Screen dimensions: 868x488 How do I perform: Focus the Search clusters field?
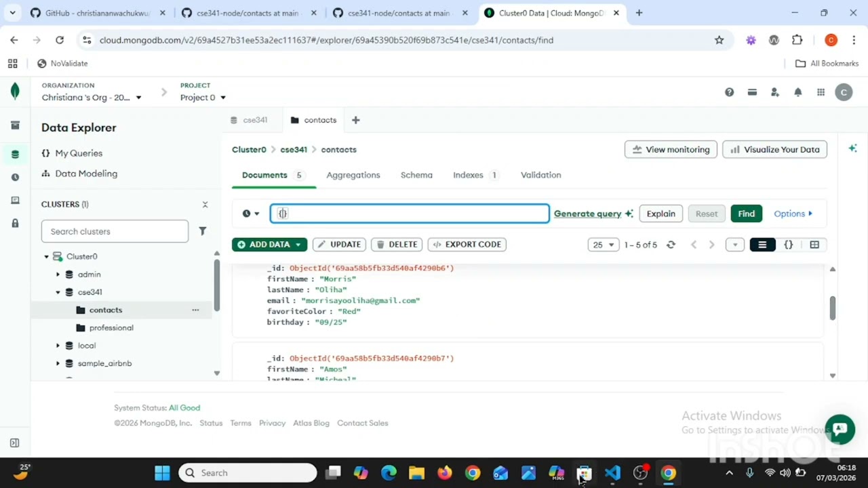115,231
